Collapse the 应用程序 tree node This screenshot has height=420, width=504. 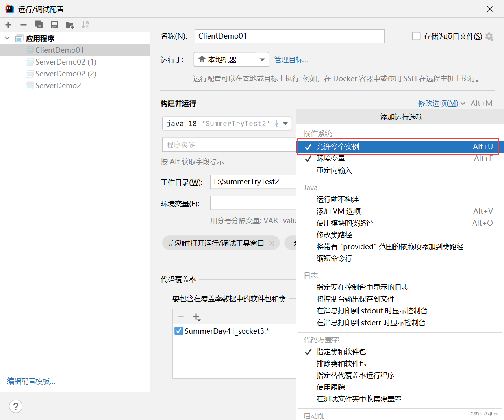(7, 38)
